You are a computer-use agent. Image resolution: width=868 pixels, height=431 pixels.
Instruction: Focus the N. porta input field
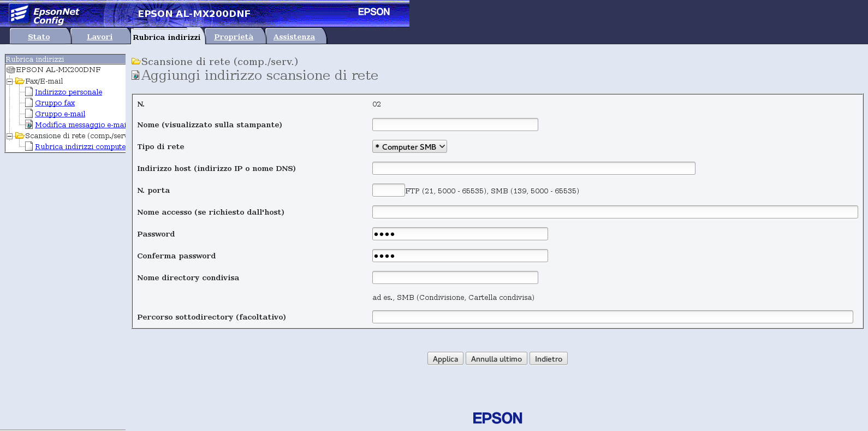click(389, 190)
